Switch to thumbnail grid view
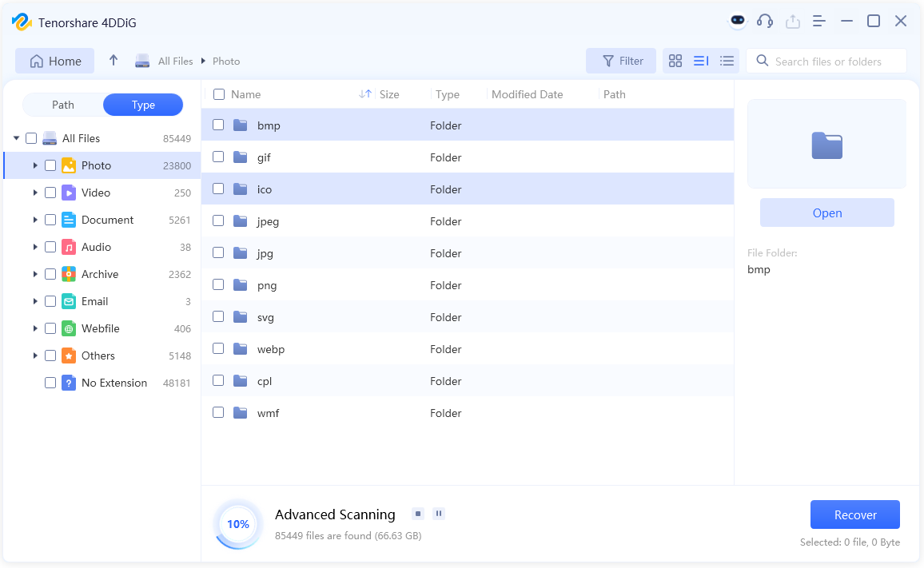Viewport: 924px width, 568px height. [x=675, y=61]
